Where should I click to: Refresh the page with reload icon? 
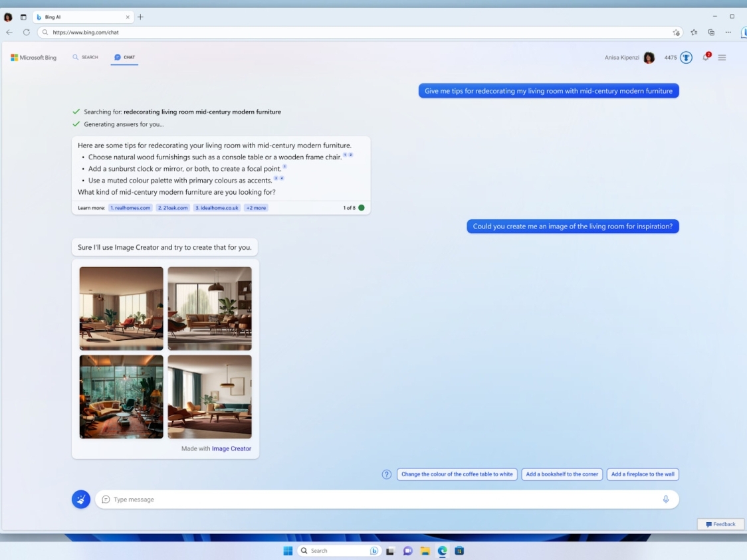point(27,32)
